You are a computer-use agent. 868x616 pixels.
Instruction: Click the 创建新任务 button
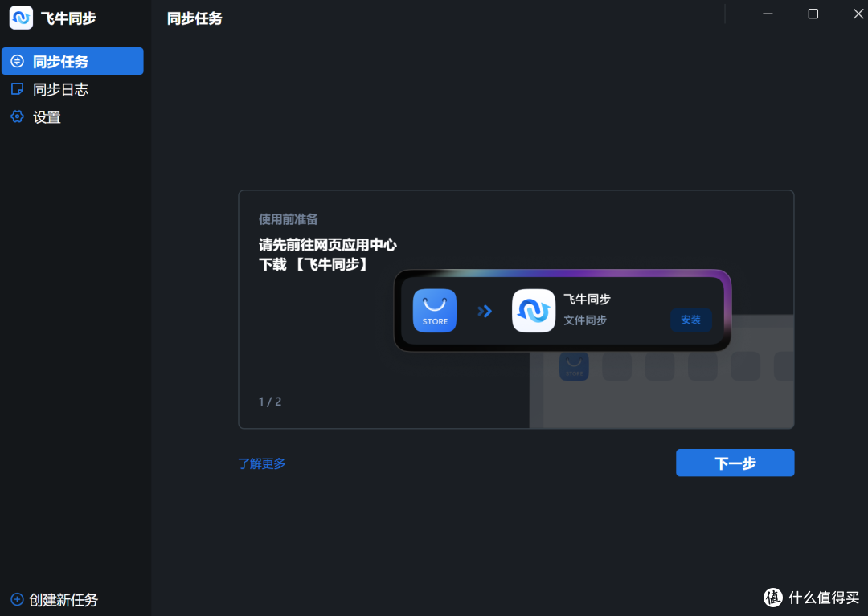tap(55, 599)
